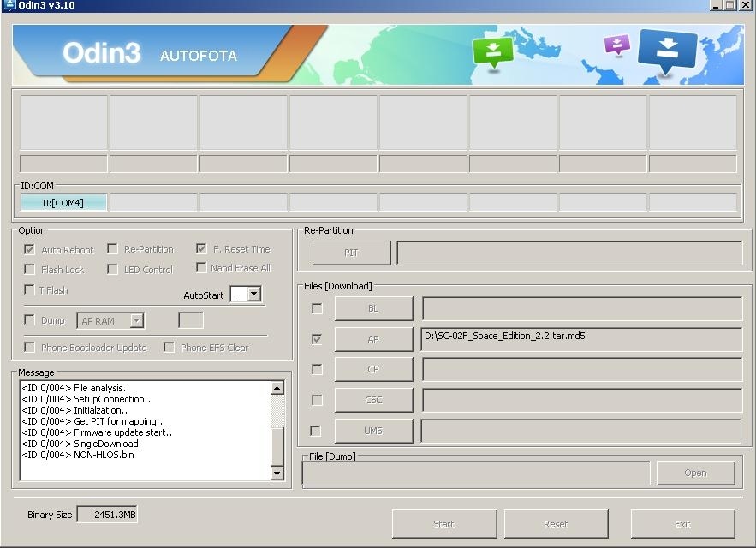
Task: Click the 'File analysis..' log line
Action: (75, 388)
